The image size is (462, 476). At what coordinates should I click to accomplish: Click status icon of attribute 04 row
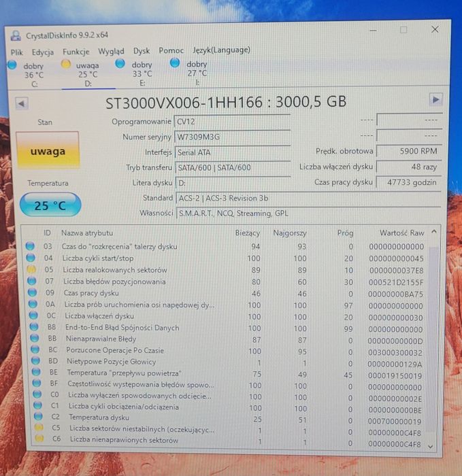pos(31,258)
